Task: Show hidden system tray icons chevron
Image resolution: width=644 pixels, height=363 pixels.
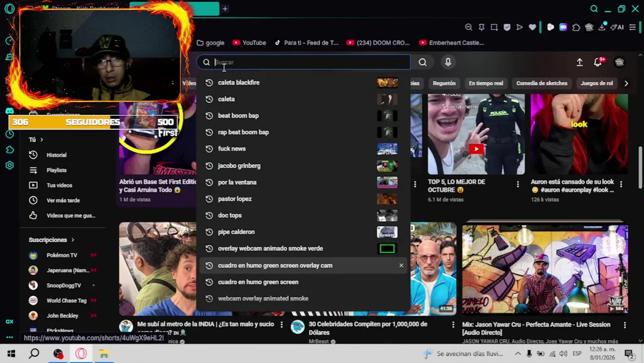Action: 518,353
